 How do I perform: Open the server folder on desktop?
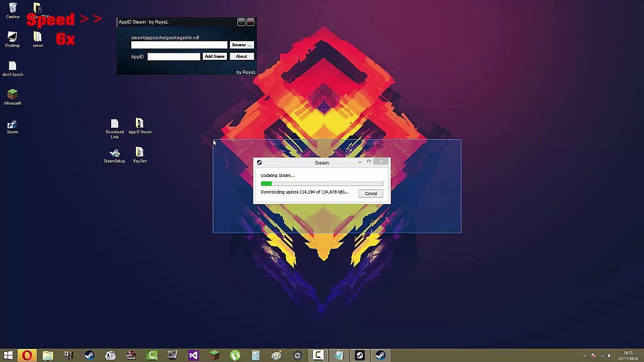[38, 40]
